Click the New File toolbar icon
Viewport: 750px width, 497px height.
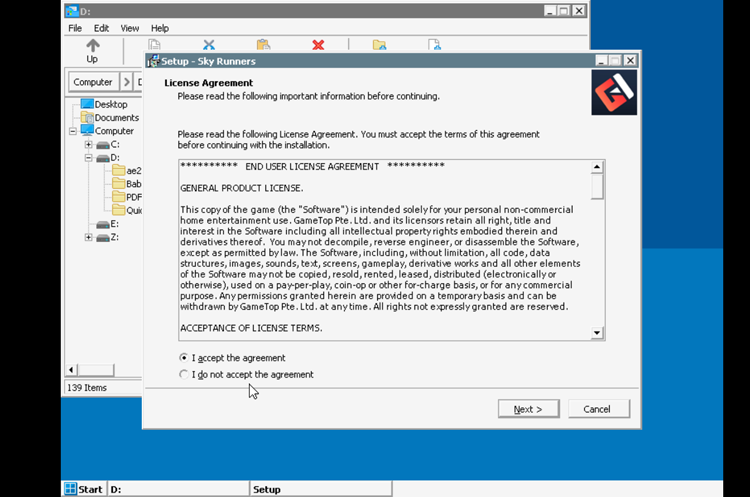tap(434, 45)
